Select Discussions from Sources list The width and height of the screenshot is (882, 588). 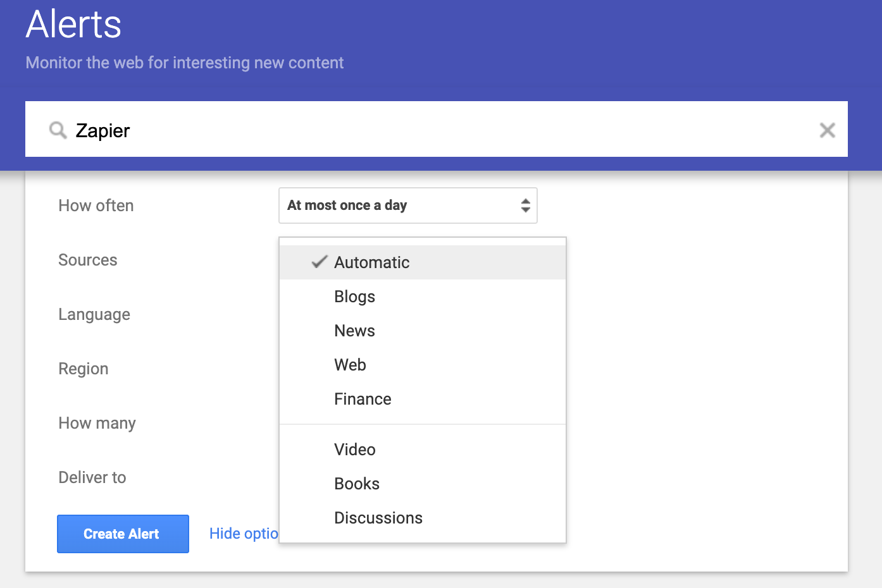(x=423, y=518)
